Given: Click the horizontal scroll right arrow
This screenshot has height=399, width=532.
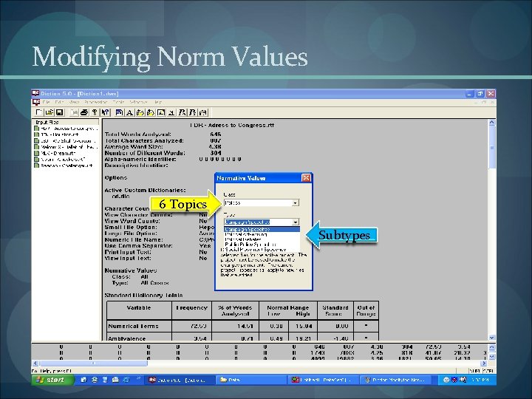Looking at the screenshot, I should coord(484,363).
